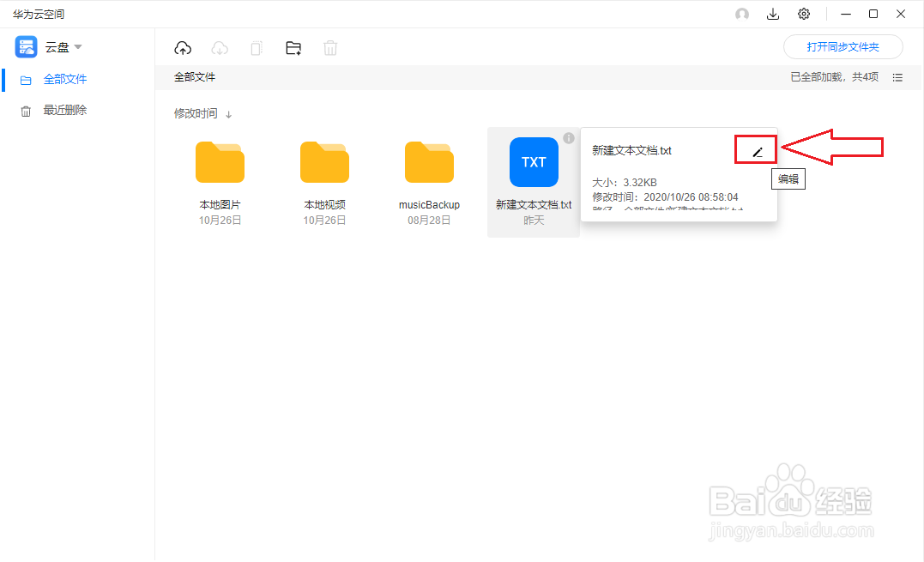The height and width of the screenshot is (562, 924).
Task: Click the 打开同步文件夹 button
Action: pyautogui.click(x=842, y=47)
